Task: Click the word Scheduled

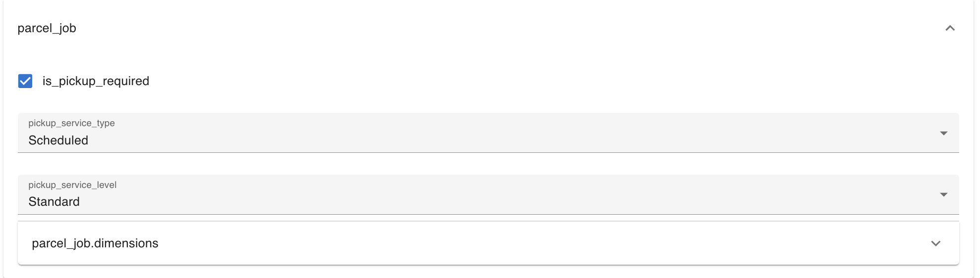Action: (x=58, y=140)
